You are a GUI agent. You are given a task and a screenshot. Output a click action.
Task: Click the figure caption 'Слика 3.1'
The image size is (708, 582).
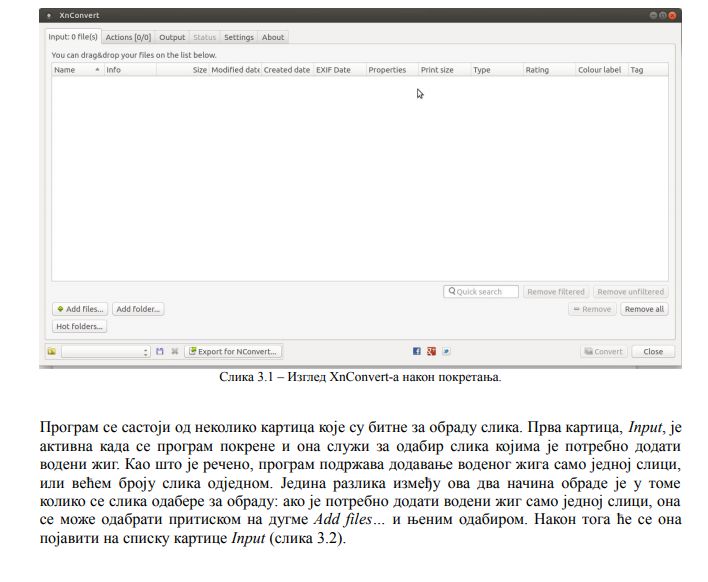coord(246,377)
